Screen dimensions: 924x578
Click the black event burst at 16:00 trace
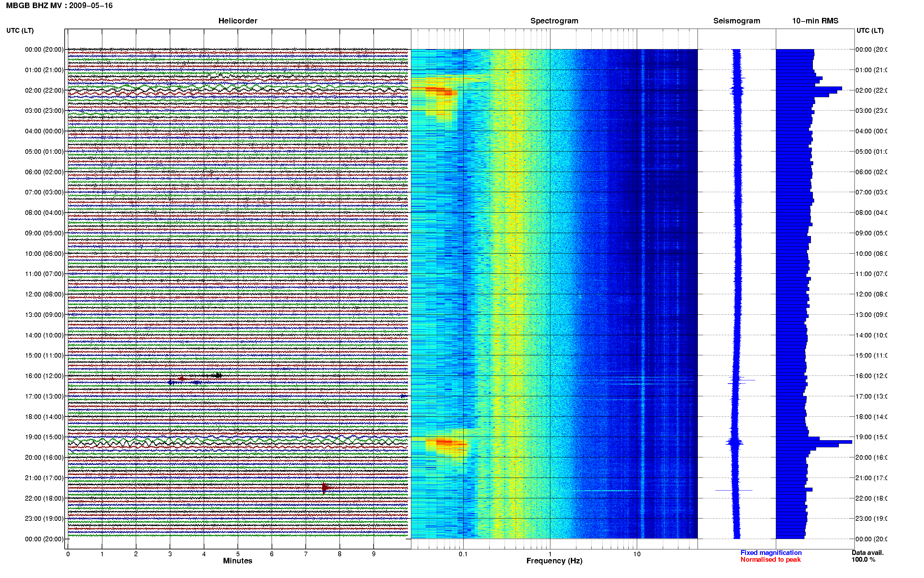coord(217,375)
